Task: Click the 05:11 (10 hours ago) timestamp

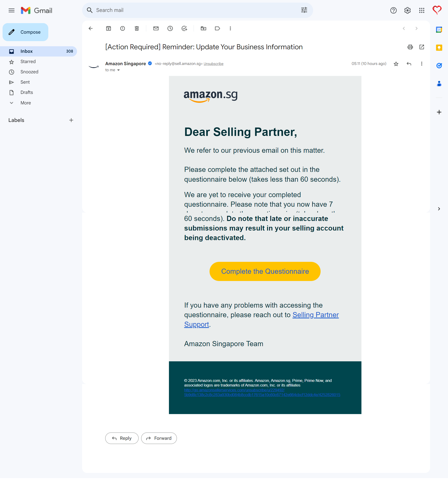Action: tap(369, 64)
